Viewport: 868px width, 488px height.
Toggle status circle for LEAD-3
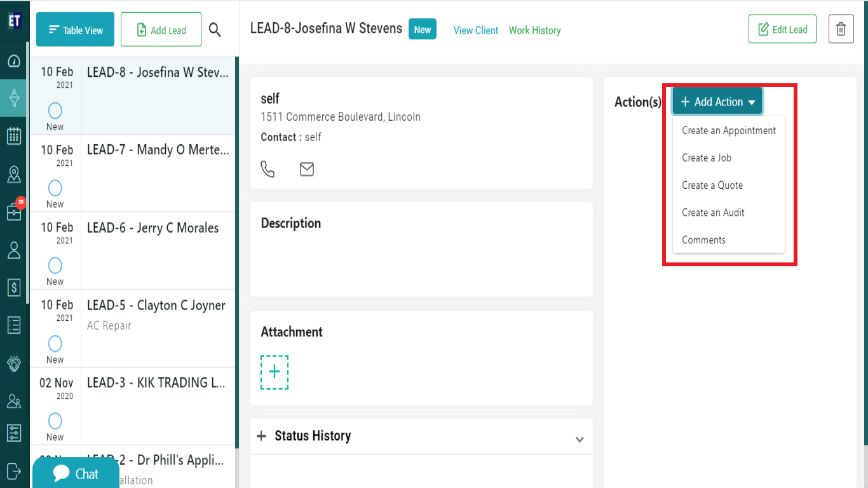[x=55, y=421]
